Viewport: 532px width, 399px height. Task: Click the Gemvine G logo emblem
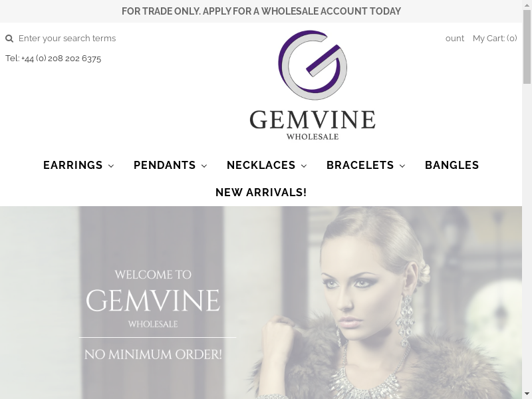pos(313,65)
